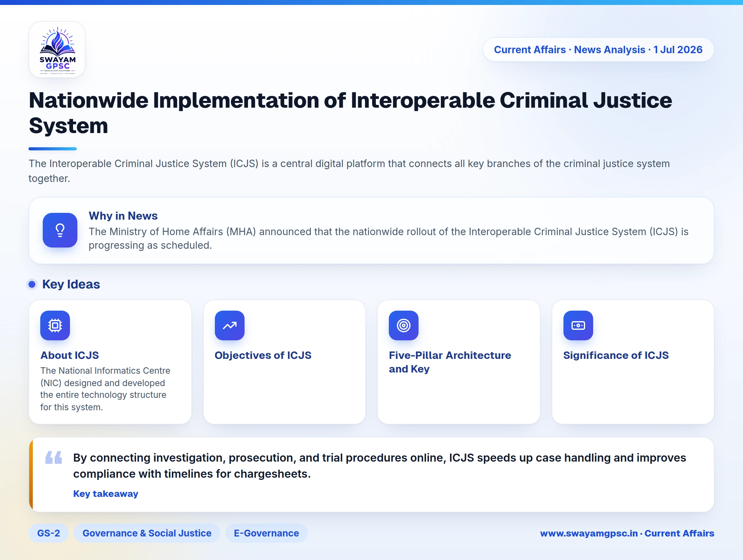Click the Nationwide Implementation main title
Screen dimensions: 743x560
tap(350, 113)
